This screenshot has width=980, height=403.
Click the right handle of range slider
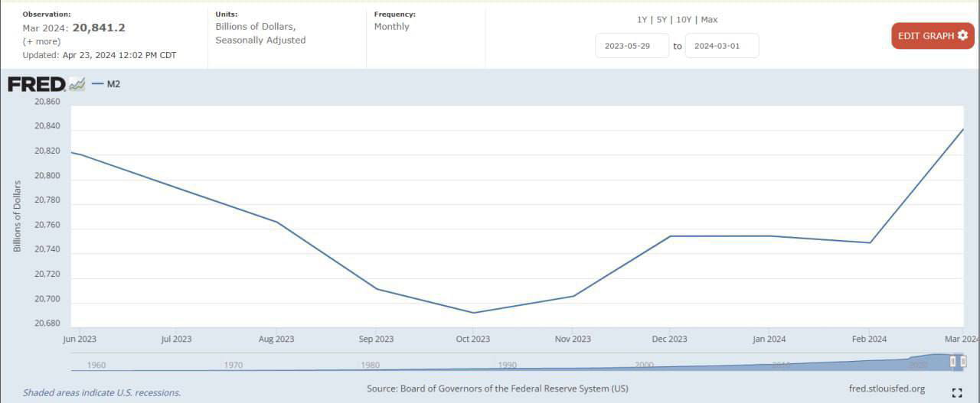pyautogui.click(x=962, y=362)
